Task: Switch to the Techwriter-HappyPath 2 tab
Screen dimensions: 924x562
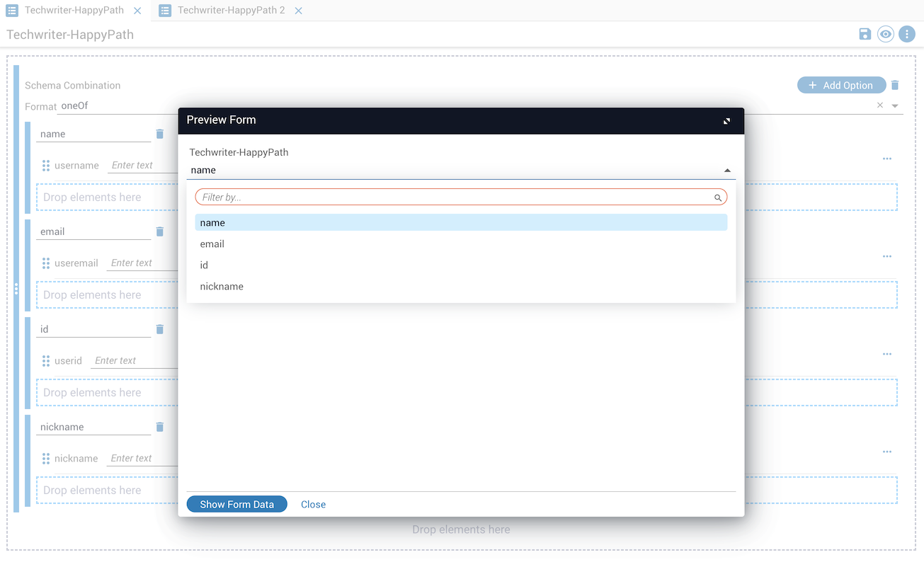Action: tap(231, 11)
